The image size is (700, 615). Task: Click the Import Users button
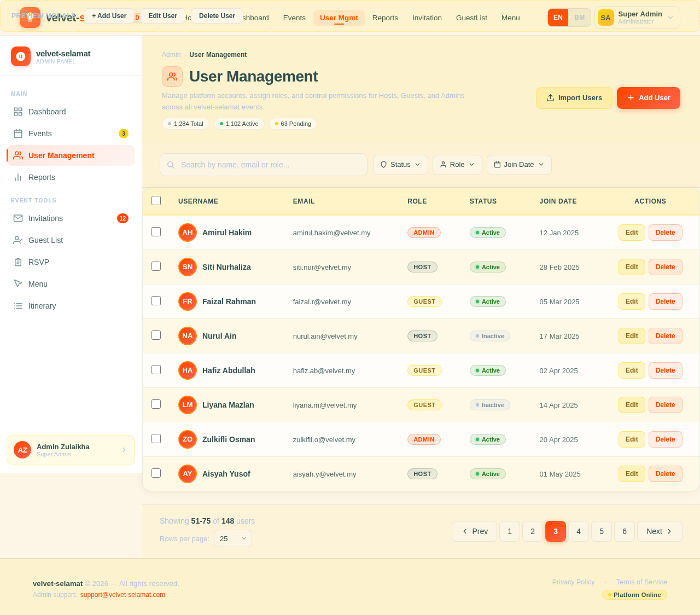coord(574,97)
